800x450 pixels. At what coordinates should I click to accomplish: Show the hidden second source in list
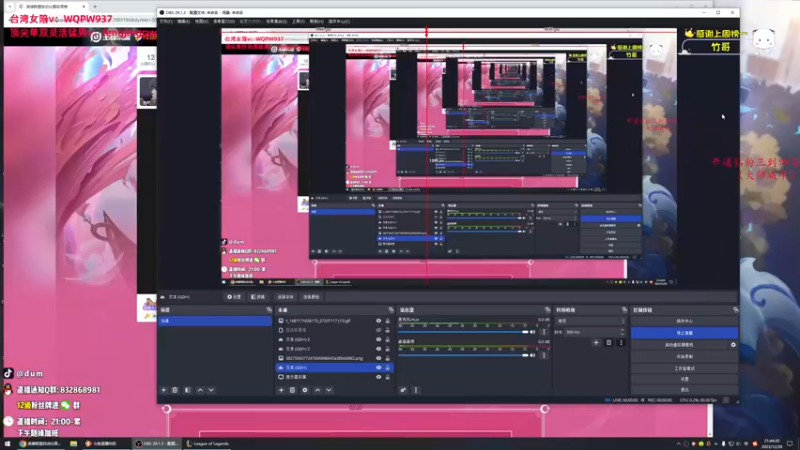point(379,330)
